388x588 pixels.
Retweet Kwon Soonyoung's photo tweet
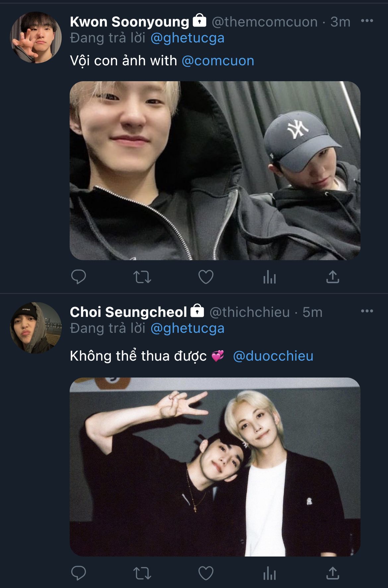(x=142, y=277)
